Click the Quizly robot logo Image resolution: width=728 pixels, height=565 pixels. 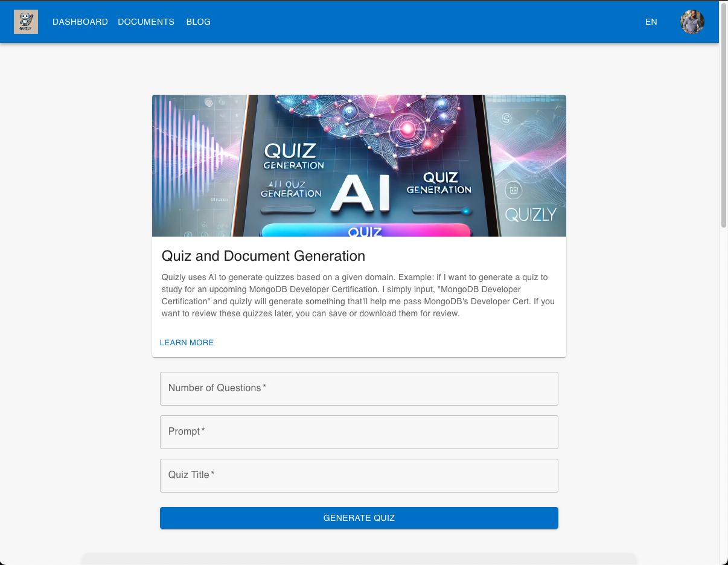click(26, 22)
